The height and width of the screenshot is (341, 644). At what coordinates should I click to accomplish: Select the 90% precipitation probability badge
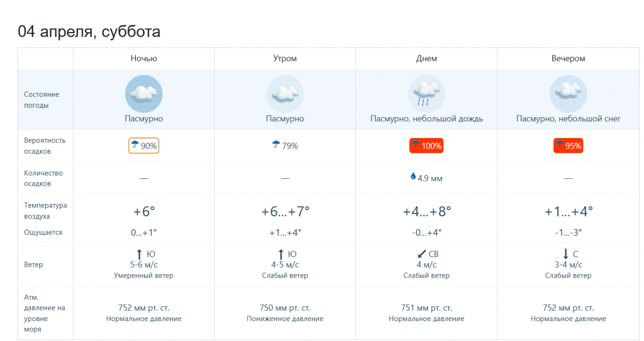tap(144, 146)
